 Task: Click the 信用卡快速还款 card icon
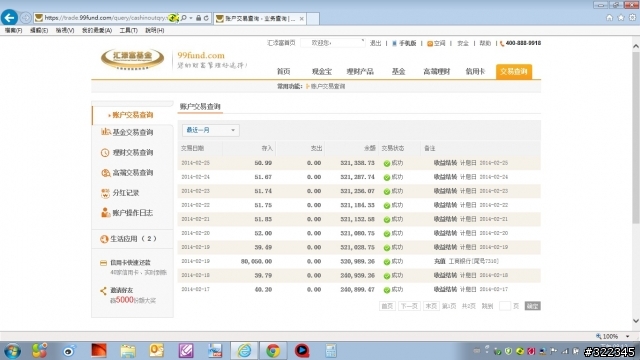[103, 263]
